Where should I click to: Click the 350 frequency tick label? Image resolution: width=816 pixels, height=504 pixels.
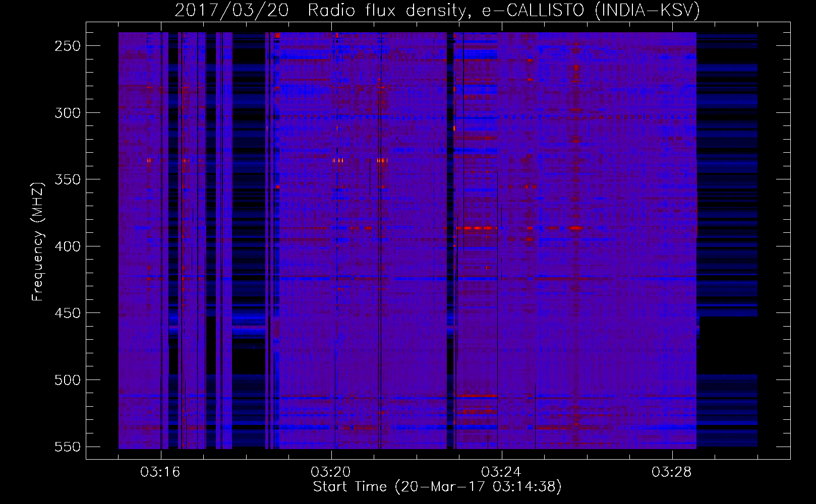[x=68, y=179]
